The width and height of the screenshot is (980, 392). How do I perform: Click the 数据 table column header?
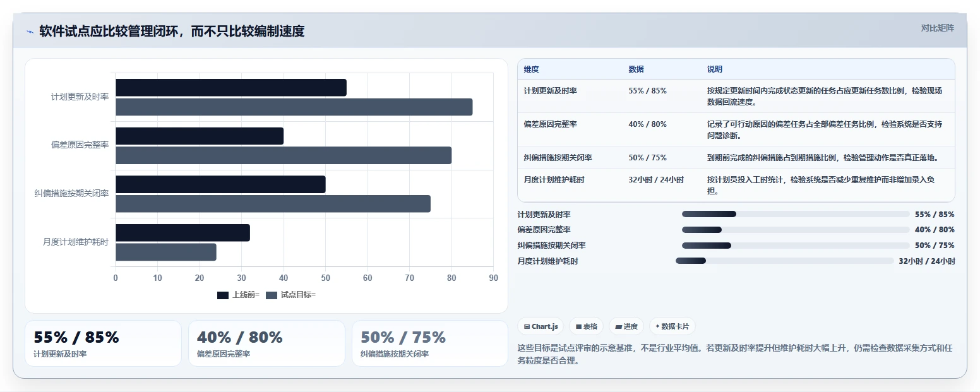[x=636, y=69]
